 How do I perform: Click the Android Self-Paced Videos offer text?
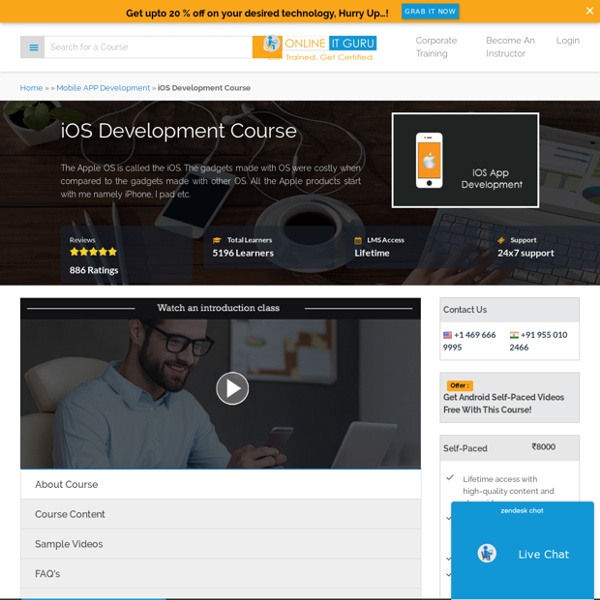click(503, 403)
